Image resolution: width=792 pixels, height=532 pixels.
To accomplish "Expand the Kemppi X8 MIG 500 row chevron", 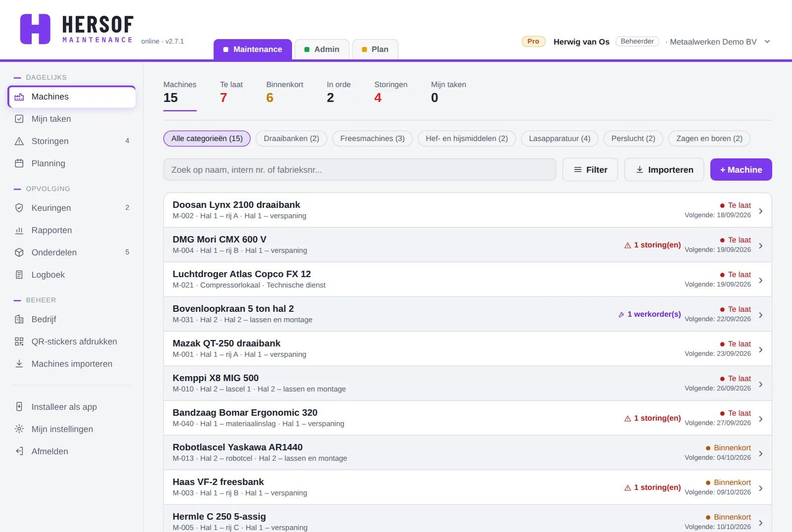I will [761, 384].
